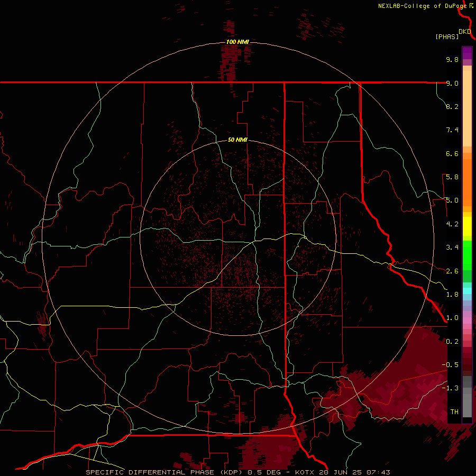Click the 7.4 value on the color scale

tap(452, 130)
